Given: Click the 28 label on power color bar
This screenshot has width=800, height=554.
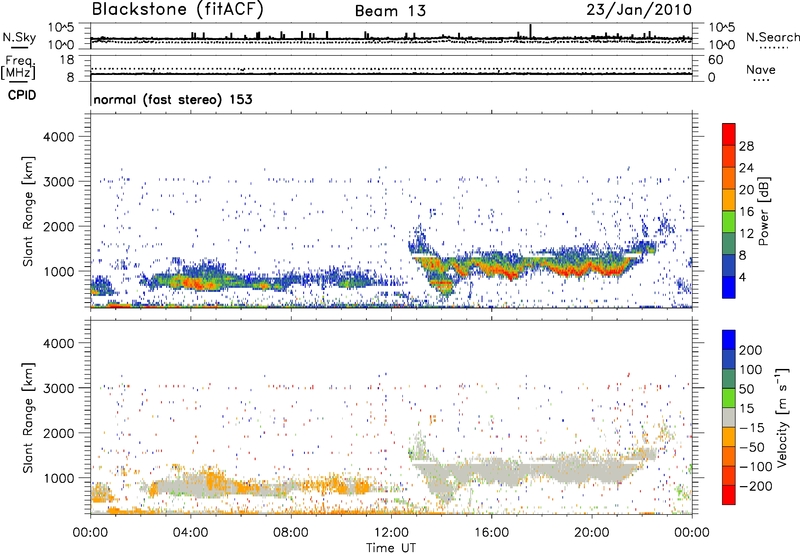Looking at the screenshot, I should [x=746, y=146].
